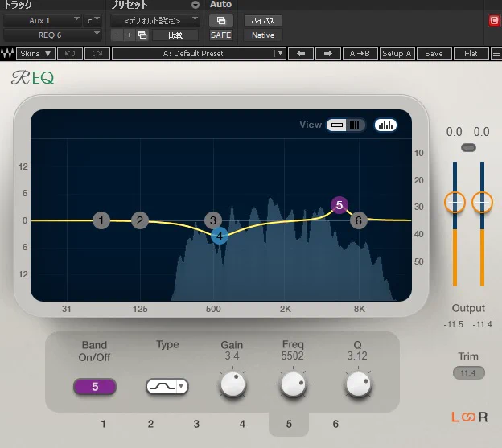Click the active band 5 tab
This screenshot has height=448, width=502.
point(289,424)
